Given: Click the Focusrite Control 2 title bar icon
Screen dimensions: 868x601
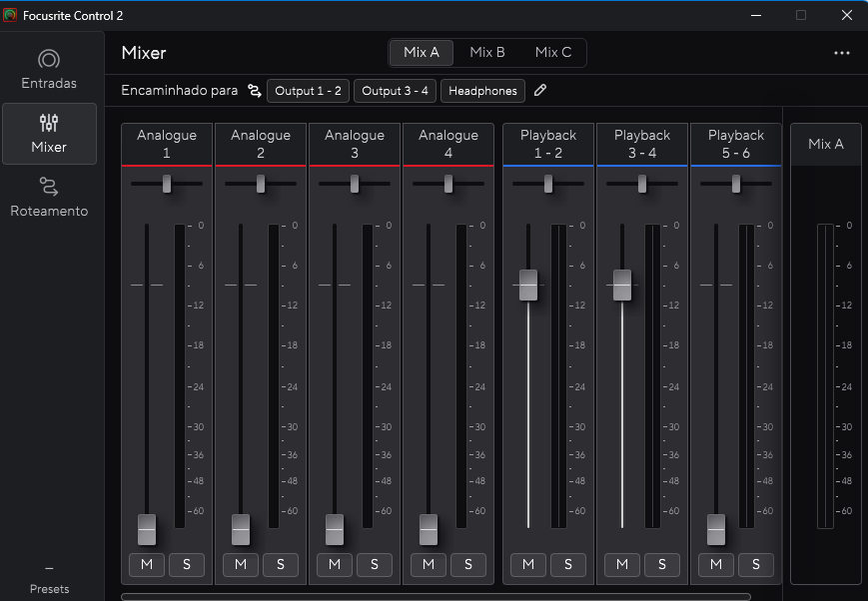Looking at the screenshot, I should coord(10,15).
